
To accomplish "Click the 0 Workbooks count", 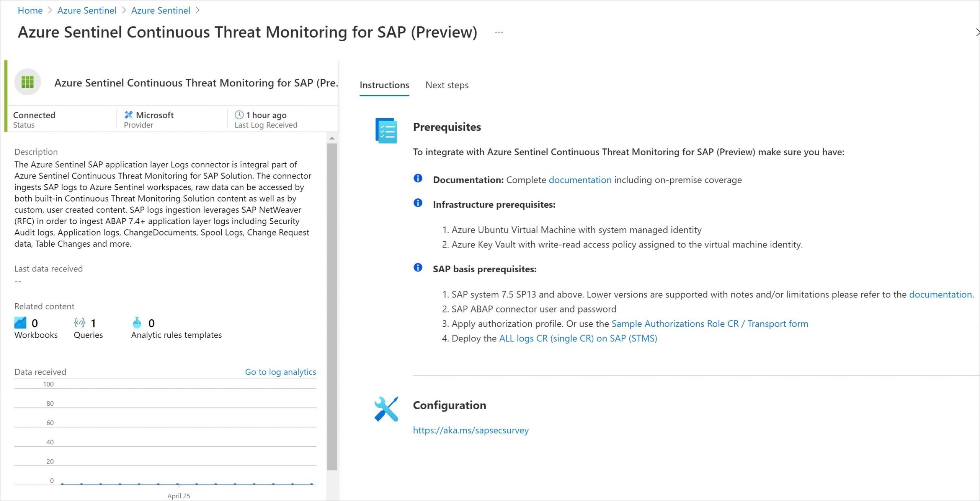I will coord(35,324).
